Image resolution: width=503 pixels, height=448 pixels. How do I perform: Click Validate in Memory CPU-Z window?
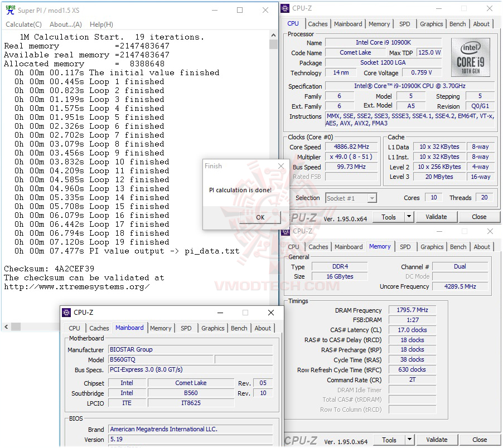click(437, 440)
